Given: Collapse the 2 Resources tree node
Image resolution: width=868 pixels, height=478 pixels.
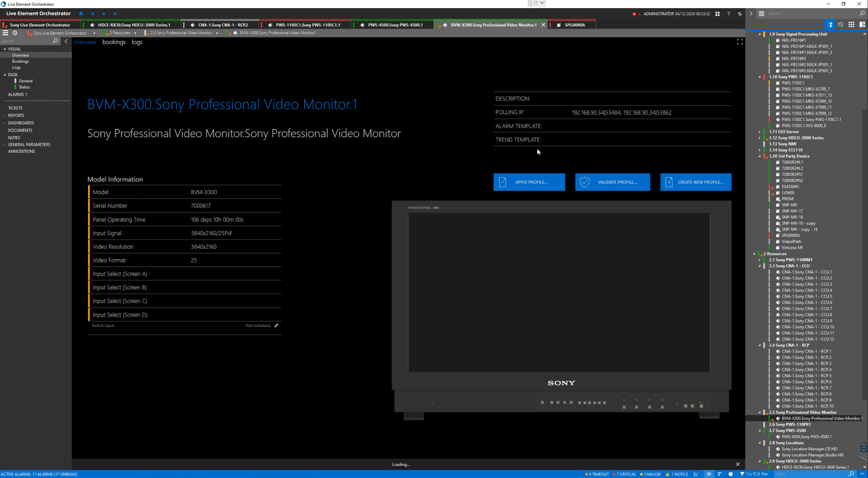Looking at the screenshot, I should [x=754, y=254].
